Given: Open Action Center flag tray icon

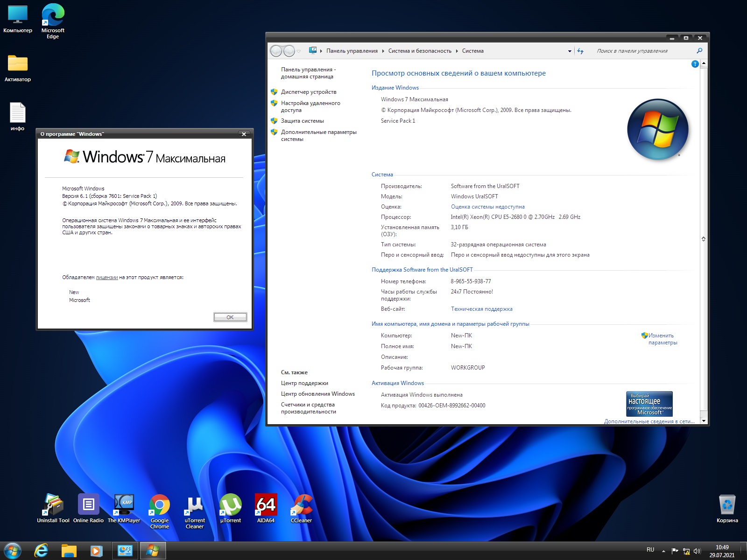Looking at the screenshot, I should [x=675, y=551].
